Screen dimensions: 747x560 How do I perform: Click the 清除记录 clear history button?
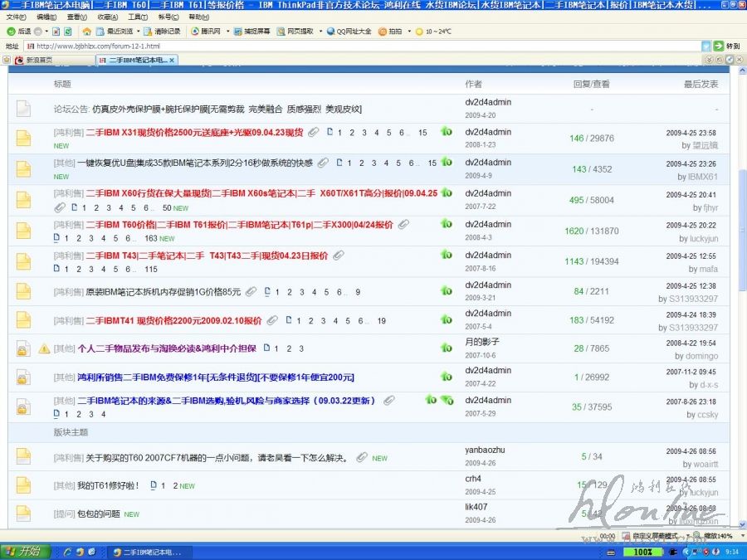click(x=161, y=32)
